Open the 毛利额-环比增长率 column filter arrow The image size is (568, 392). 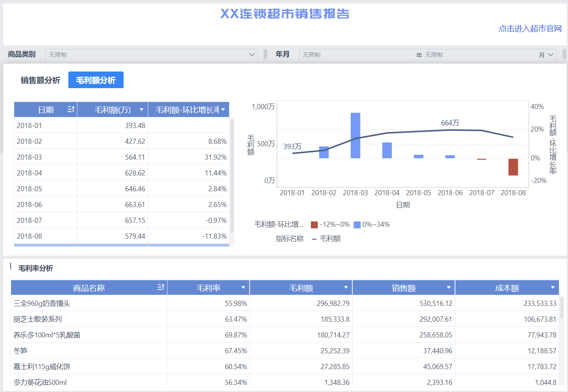pos(223,109)
